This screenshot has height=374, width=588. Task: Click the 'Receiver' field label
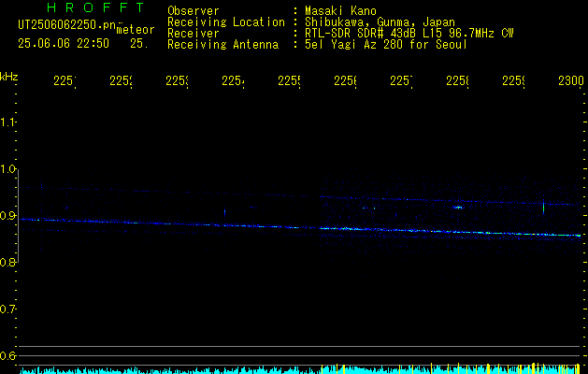click(194, 34)
